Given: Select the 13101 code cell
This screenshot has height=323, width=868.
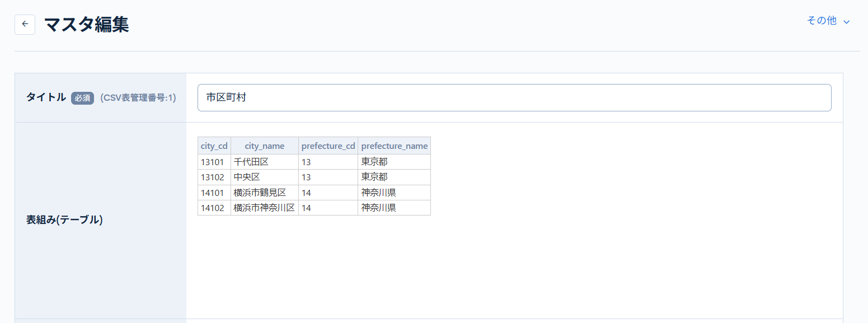Looking at the screenshot, I should 214,161.
